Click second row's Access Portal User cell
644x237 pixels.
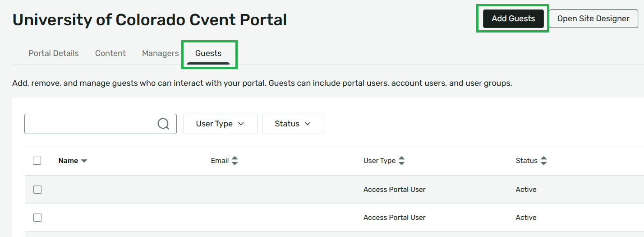click(395, 218)
